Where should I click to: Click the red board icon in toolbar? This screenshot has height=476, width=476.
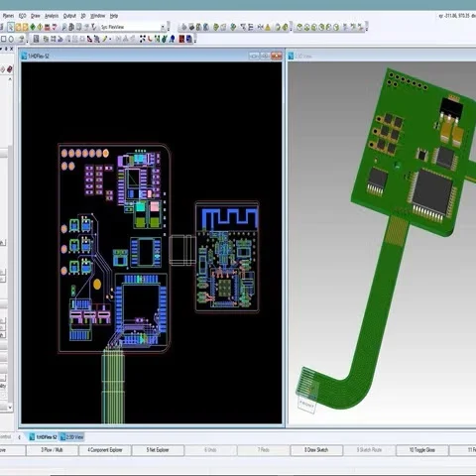[181, 39]
